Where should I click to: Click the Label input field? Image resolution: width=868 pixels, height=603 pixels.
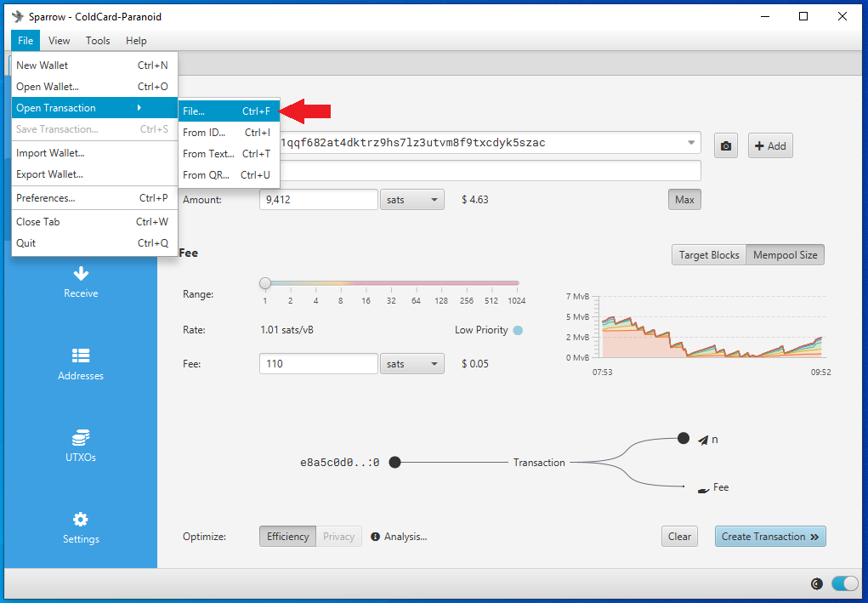click(x=490, y=171)
